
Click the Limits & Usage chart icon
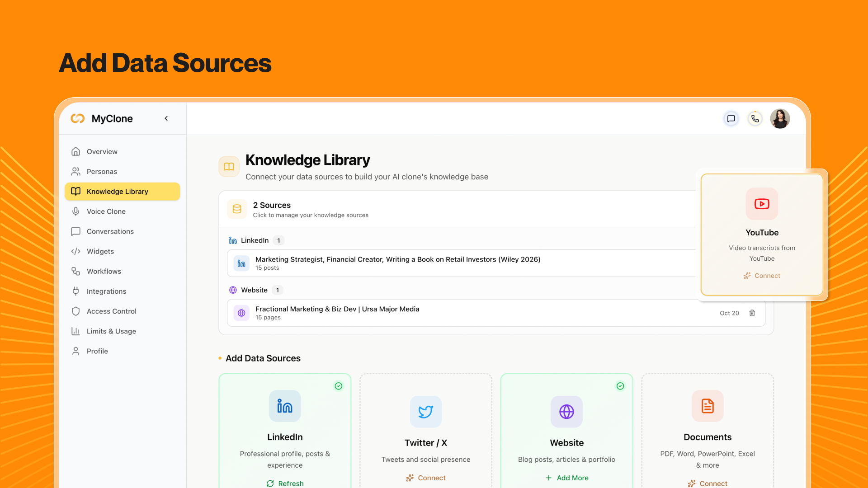point(76,331)
